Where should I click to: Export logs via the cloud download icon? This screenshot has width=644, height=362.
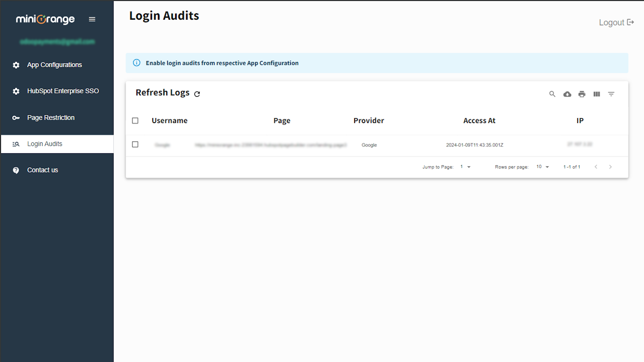click(x=567, y=94)
